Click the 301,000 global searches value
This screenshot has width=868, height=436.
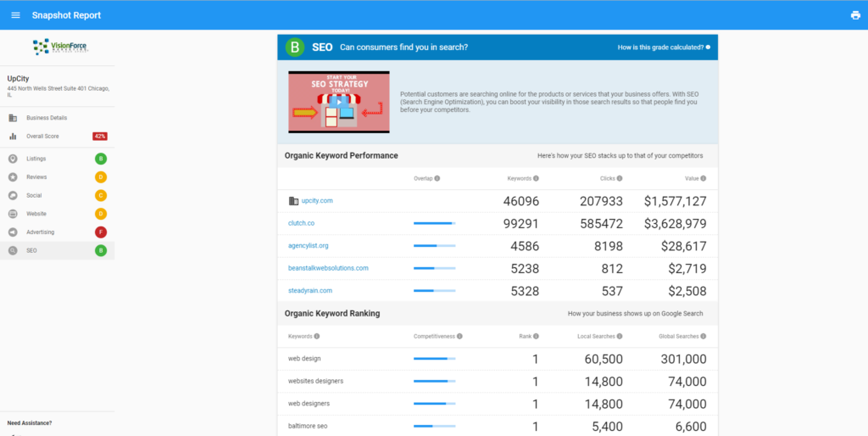pos(684,359)
